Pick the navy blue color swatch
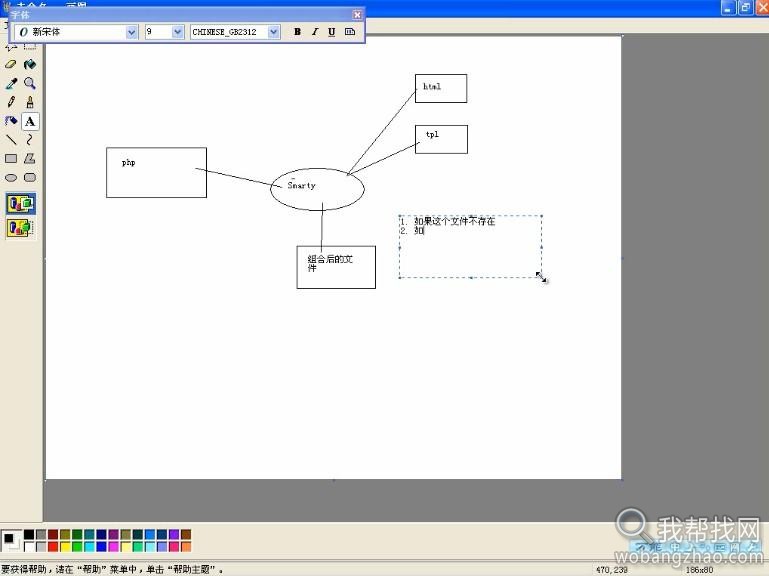This screenshot has height=576, width=769. point(101,534)
